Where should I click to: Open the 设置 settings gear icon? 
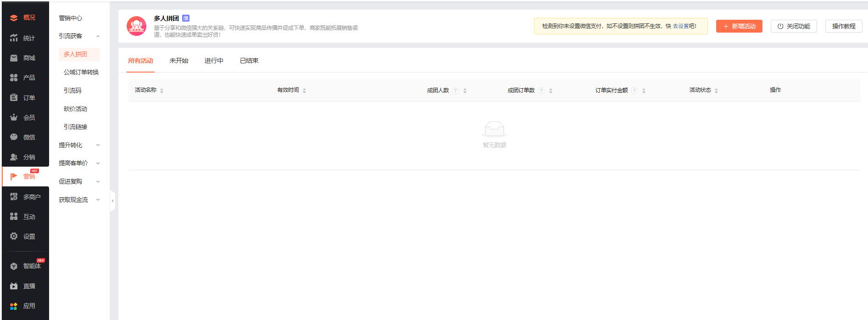coord(14,236)
